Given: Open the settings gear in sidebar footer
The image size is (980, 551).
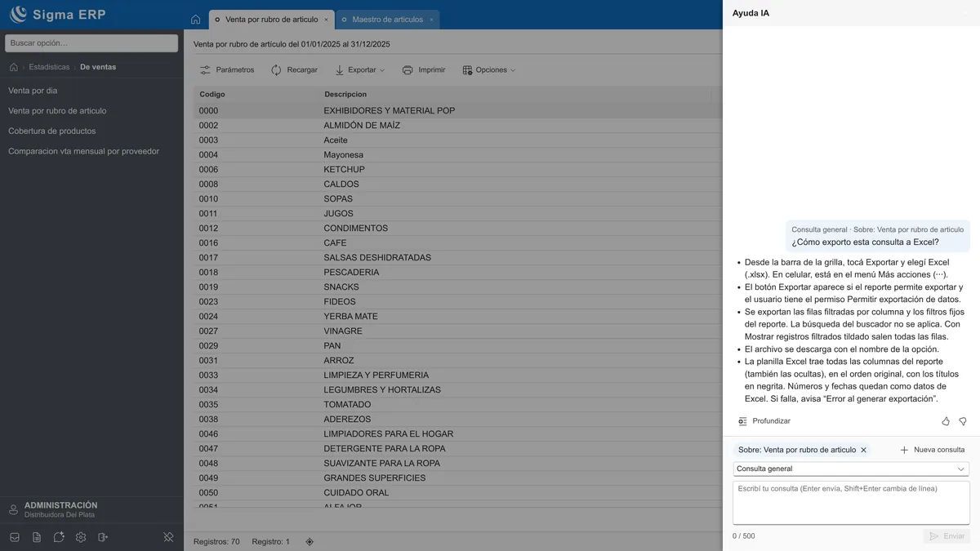Looking at the screenshot, I should (x=81, y=537).
